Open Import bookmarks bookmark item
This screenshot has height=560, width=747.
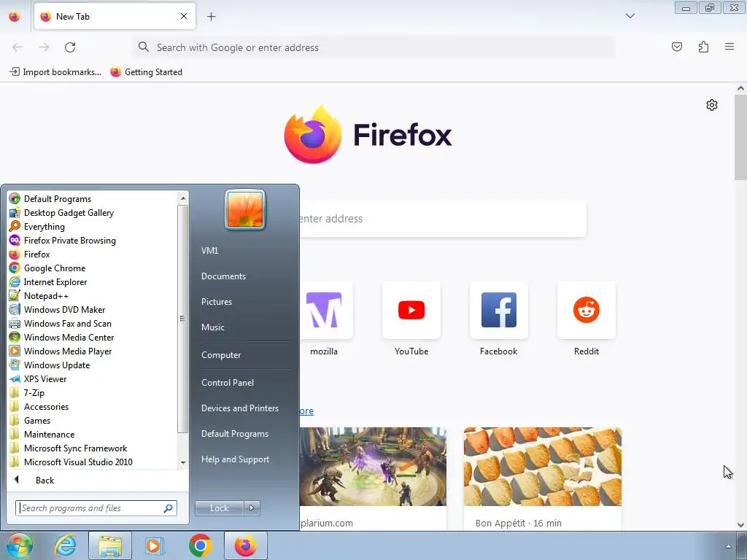click(55, 72)
